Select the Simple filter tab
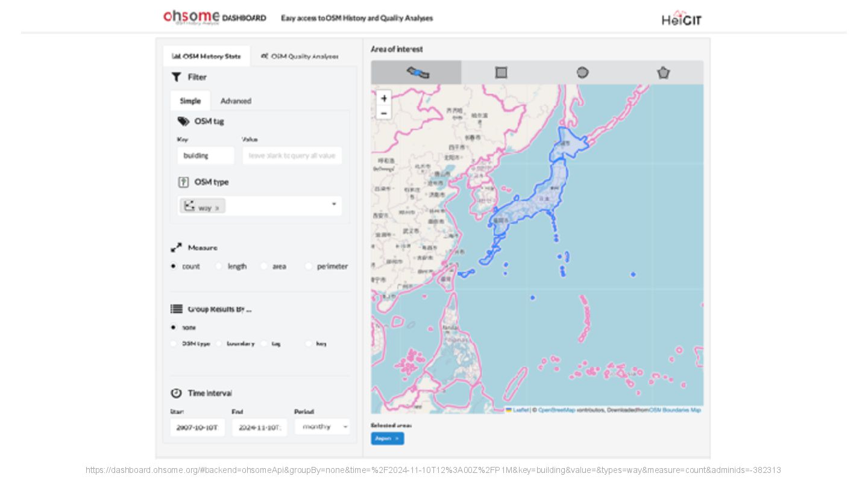The width and height of the screenshot is (868, 488). (190, 101)
